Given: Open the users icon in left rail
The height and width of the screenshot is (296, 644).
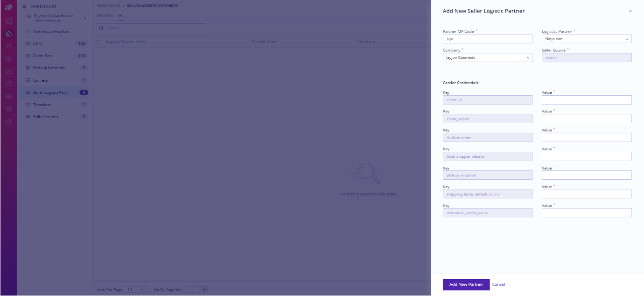Looking at the screenshot, I should (8, 46).
